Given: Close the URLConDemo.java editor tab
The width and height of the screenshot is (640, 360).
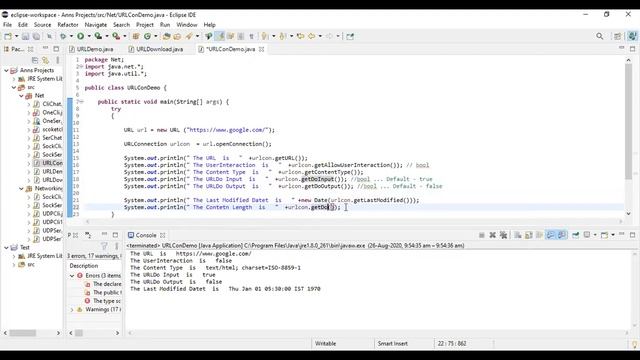Looking at the screenshot, I should [x=261, y=49].
